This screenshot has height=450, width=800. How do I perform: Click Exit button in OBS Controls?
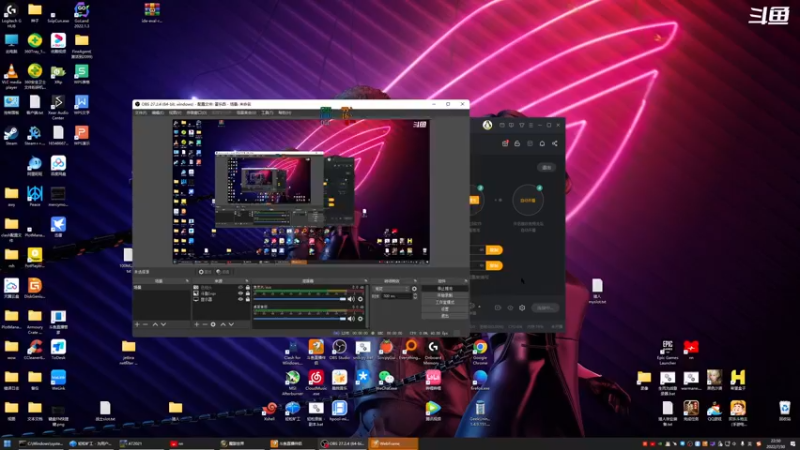[445, 316]
